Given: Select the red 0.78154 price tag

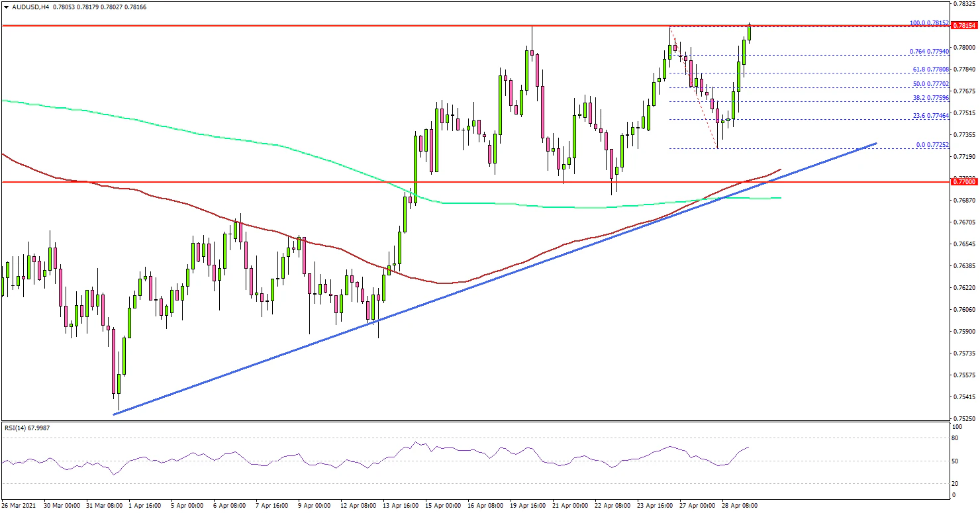Looking at the screenshot, I should (963, 26).
